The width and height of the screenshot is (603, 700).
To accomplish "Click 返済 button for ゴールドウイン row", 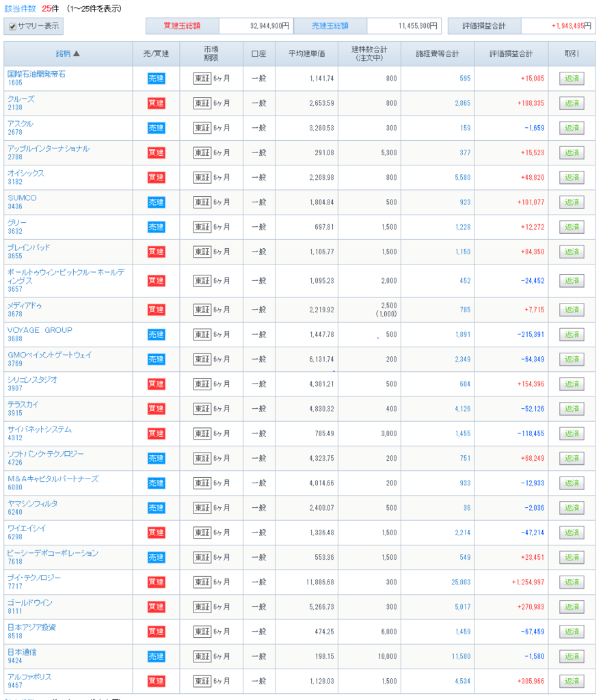I will [572, 607].
